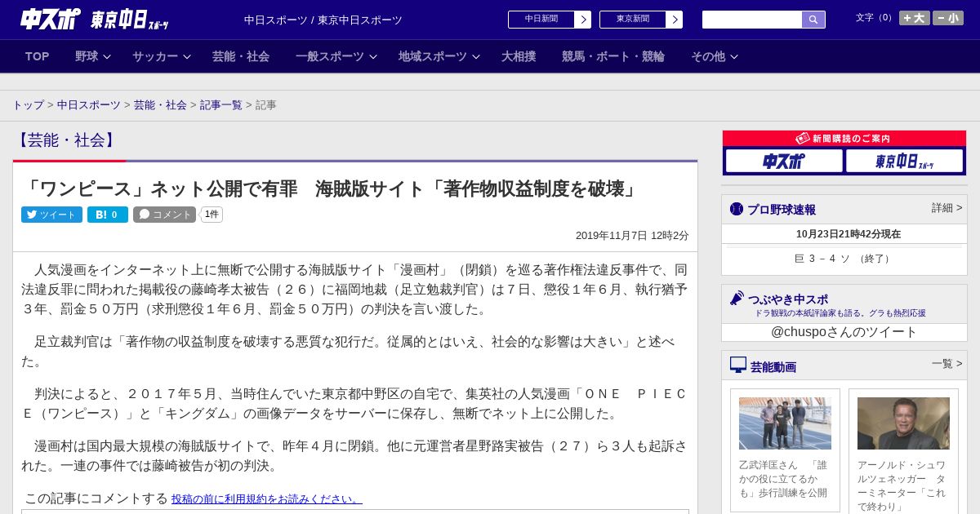The height and width of the screenshot is (514, 980).
Task: Click the 10月23日21時42分現在 timestamp
Action: pyautogui.click(x=849, y=234)
